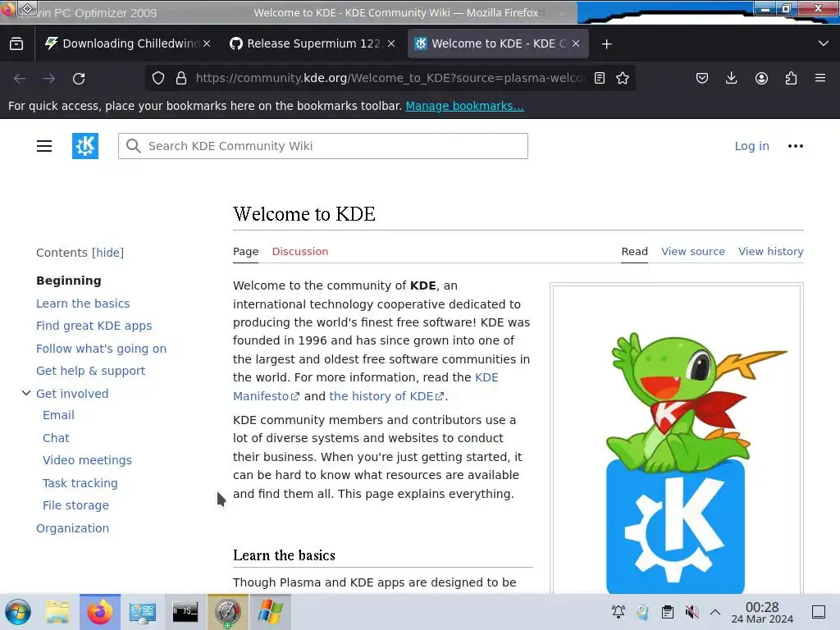The height and width of the screenshot is (630, 840).
Task: Jump to File storage subsection
Action: pos(75,505)
